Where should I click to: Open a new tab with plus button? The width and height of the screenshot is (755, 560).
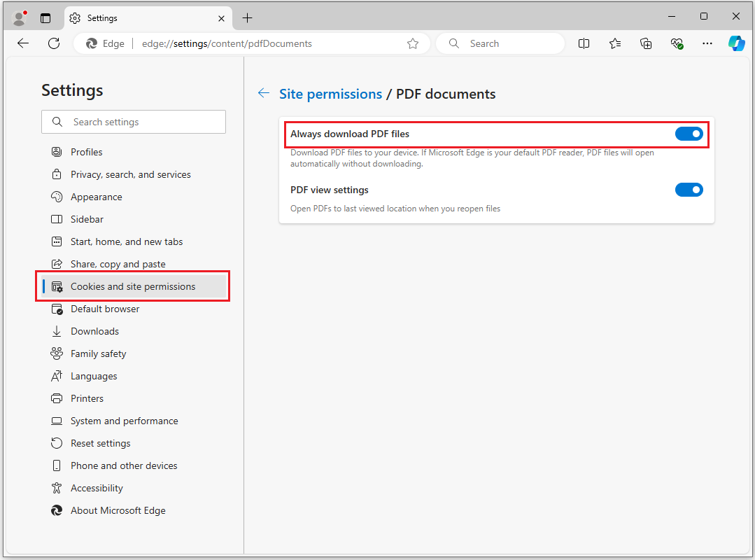click(x=247, y=18)
